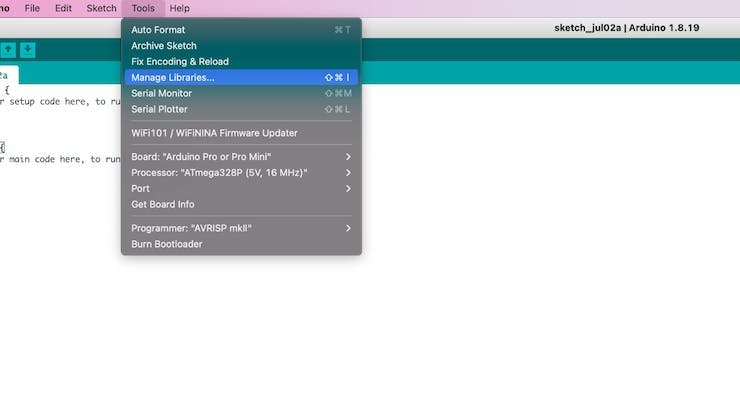Choose Auto Format from the Tools menu

[241, 30]
